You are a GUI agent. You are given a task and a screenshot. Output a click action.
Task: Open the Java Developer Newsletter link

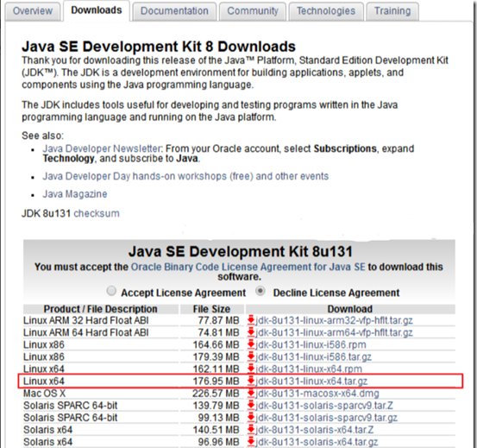point(103,148)
